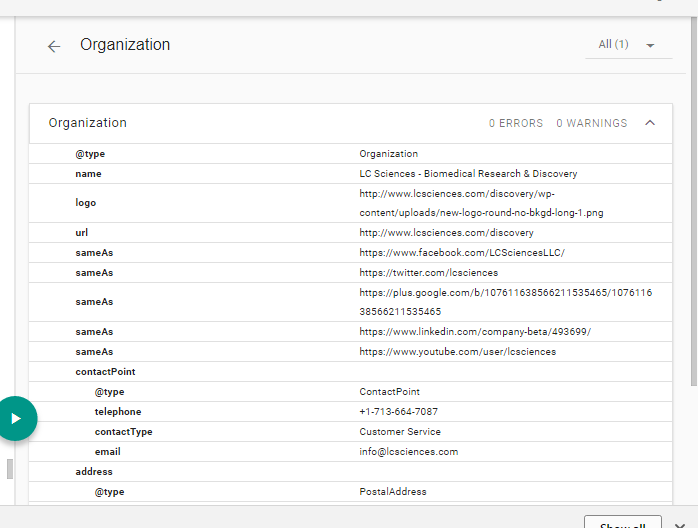Click the back arrow beside Organization

point(54,46)
